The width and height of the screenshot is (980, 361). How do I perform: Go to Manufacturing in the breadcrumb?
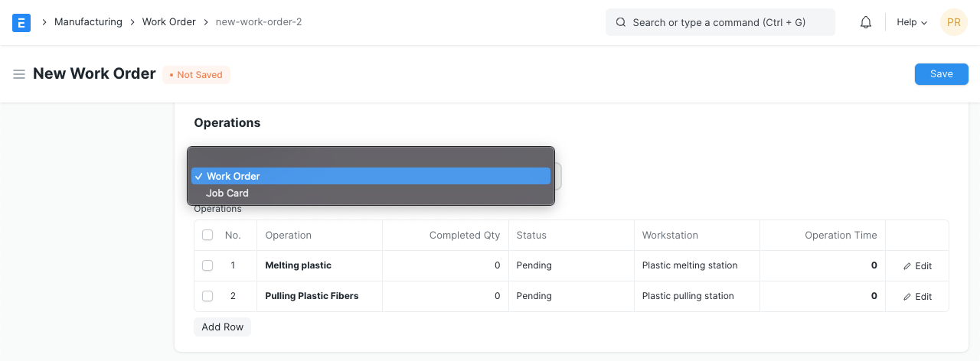click(88, 22)
